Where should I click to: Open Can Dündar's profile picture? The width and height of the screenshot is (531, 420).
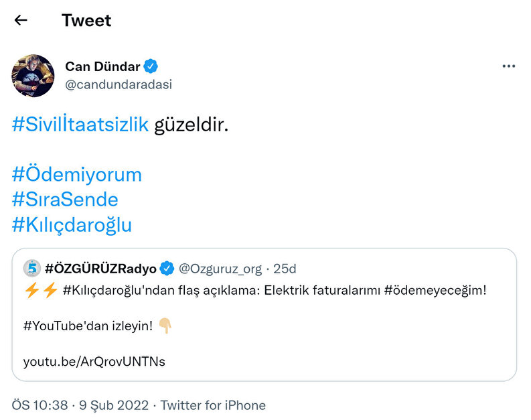33,76
